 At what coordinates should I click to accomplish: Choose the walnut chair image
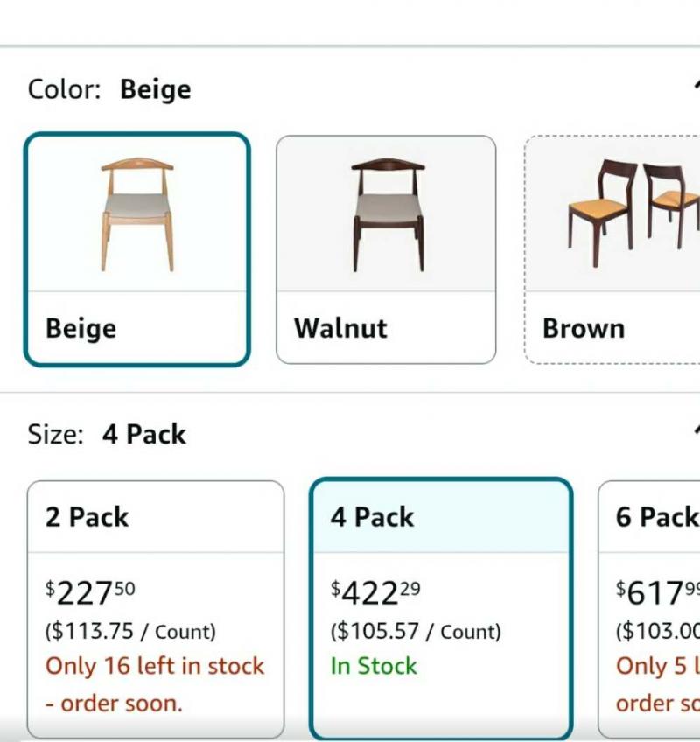[x=388, y=215]
